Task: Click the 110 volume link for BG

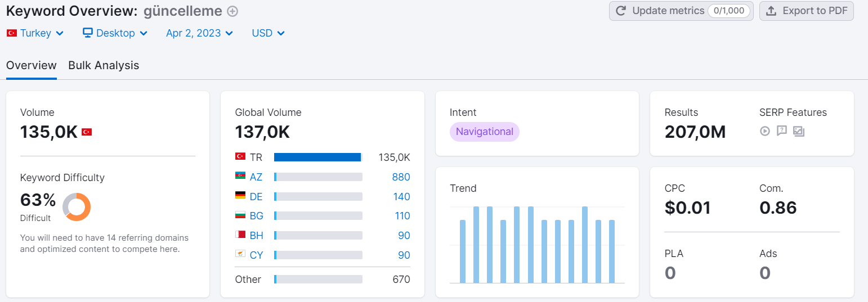Action: click(402, 216)
